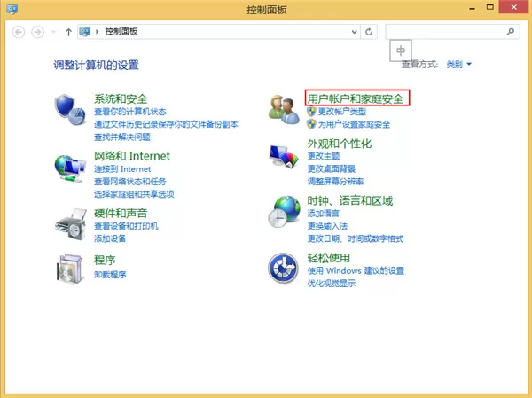
Task: Open the Appearance and Personalization monitor icon
Action: pyautogui.click(x=284, y=156)
